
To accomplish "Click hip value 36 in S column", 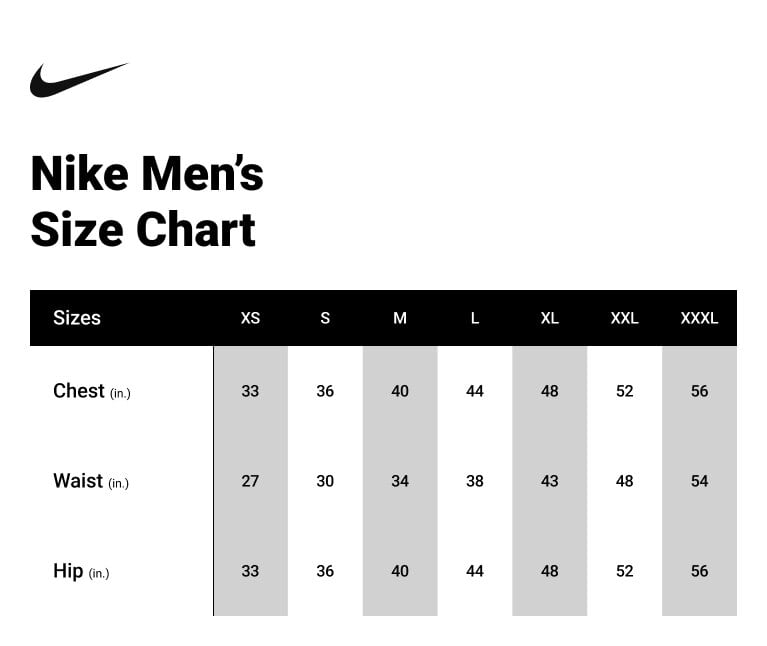I will click(x=325, y=571).
